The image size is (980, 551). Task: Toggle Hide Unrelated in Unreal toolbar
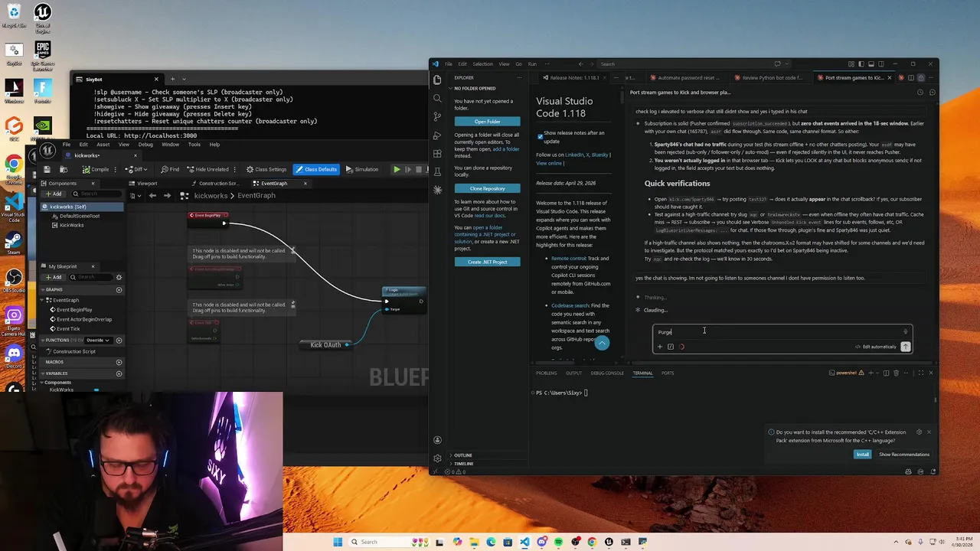coord(207,169)
